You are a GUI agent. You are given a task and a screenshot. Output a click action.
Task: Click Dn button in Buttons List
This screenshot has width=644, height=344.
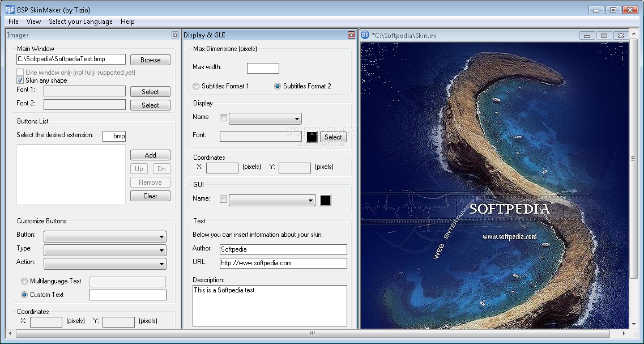[x=162, y=169]
